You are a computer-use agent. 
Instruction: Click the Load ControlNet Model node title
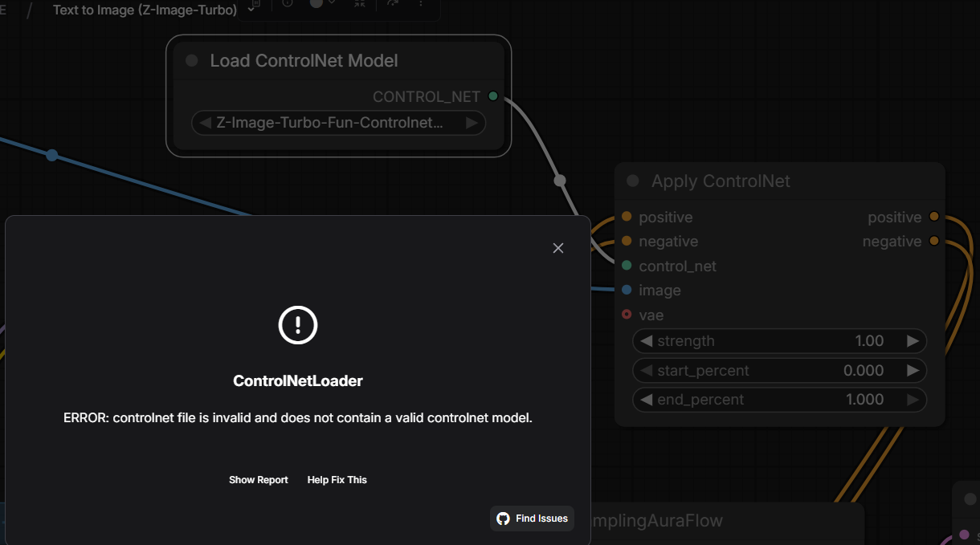304,61
